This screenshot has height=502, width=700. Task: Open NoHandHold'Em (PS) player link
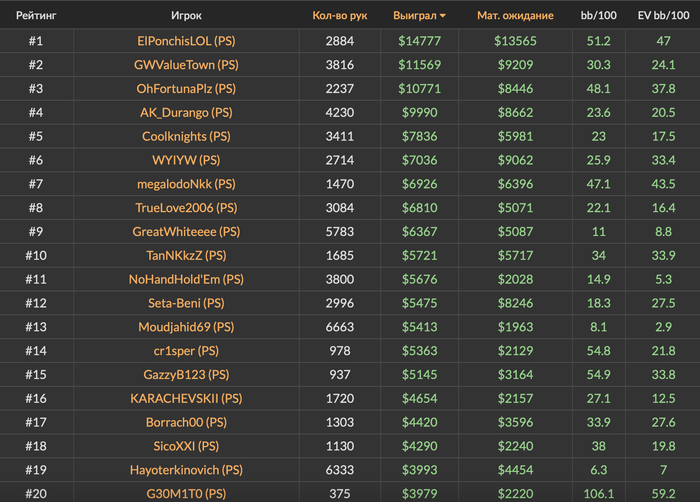(x=187, y=279)
